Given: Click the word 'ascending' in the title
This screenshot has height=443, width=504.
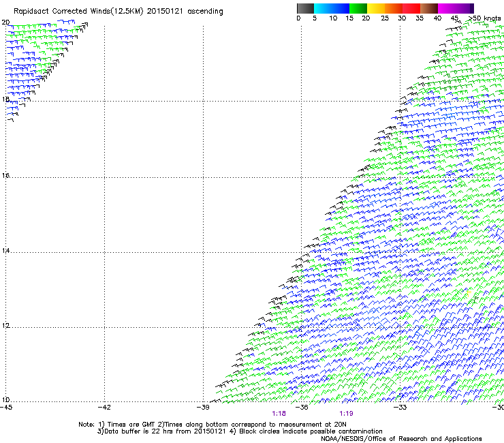Looking at the screenshot, I should click(205, 12).
